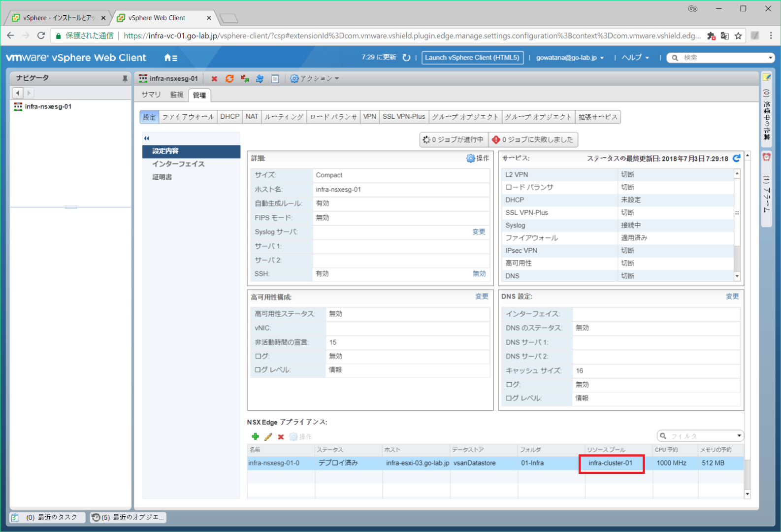Click the redeploy edge icon in toolbar

[x=245, y=79]
